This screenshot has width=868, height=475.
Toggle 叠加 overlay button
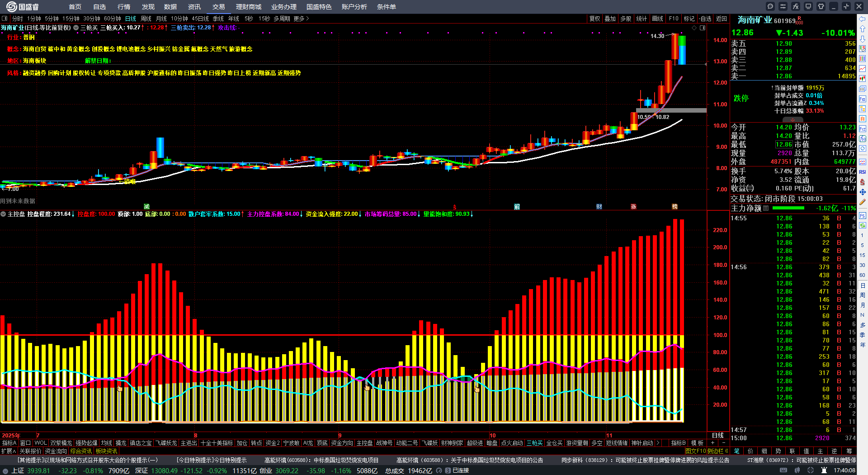[610, 19]
